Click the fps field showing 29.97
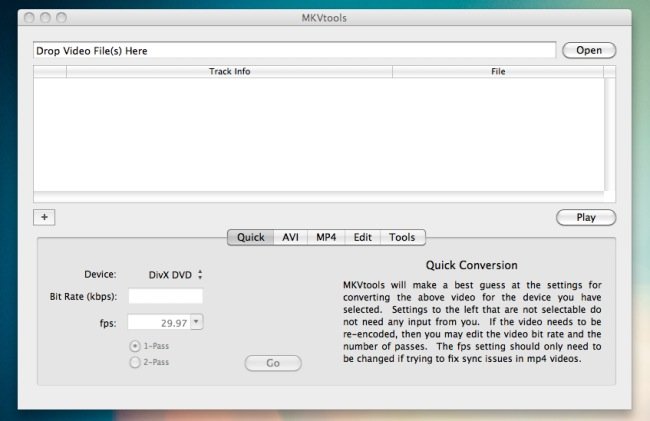The width and height of the screenshot is (650, 421). pyautogui.click(x=159, y=322)
